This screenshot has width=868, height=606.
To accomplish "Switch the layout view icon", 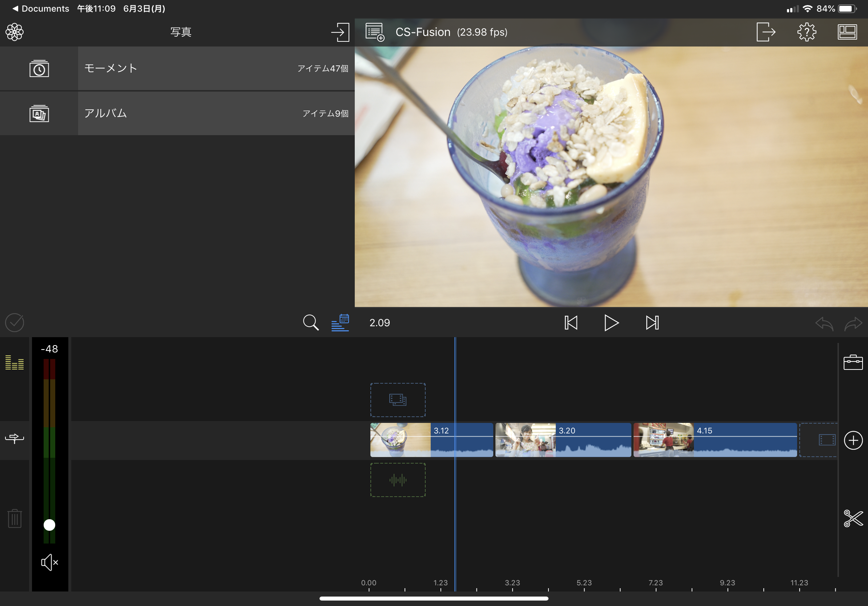I will [x=847, y=32].
